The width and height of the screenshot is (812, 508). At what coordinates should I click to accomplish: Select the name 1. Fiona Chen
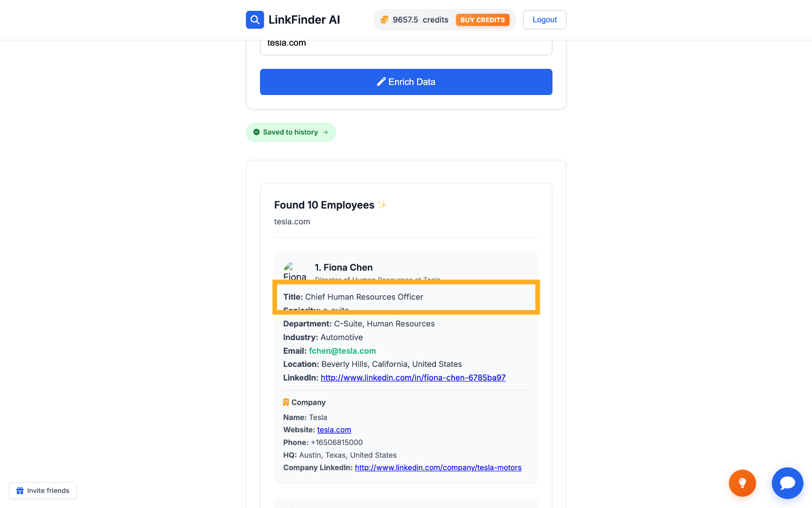click(344, 267)
